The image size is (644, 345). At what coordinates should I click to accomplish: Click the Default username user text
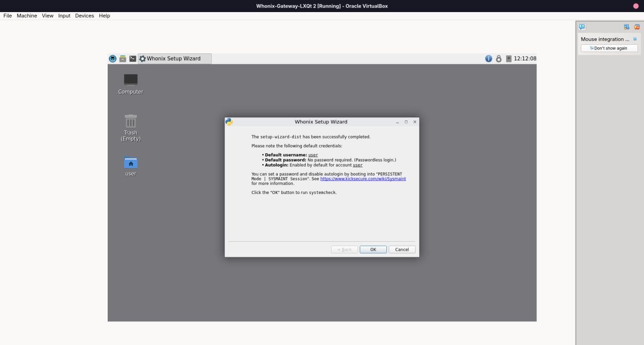313,155
